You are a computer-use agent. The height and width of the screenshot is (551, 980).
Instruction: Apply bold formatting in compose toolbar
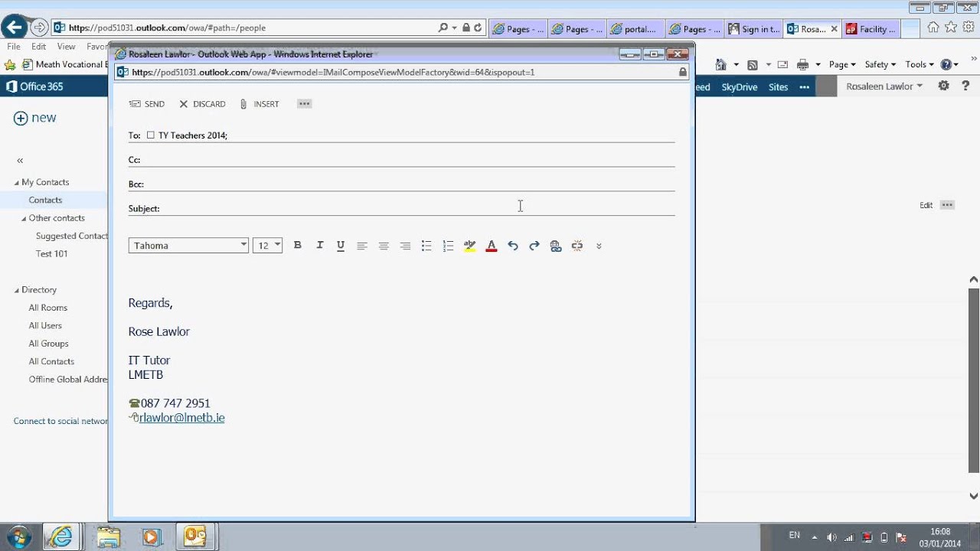tap(298, 245)
